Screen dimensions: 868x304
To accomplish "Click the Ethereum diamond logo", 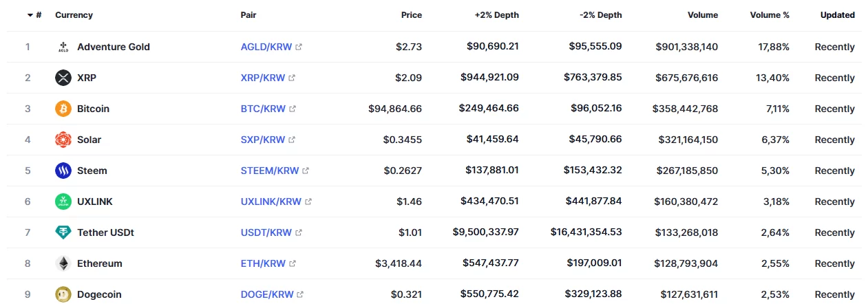I will click(x=63, y=263).
